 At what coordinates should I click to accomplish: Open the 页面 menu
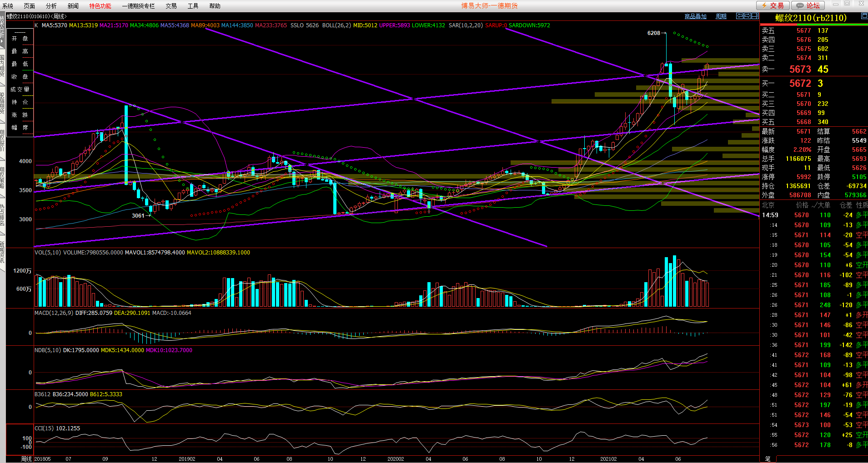30,6
